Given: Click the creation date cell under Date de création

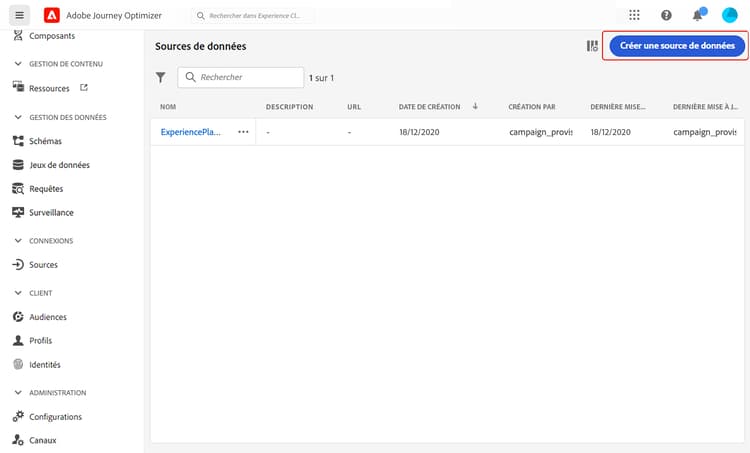Looking at the screenshot, I should click(419, 132).
